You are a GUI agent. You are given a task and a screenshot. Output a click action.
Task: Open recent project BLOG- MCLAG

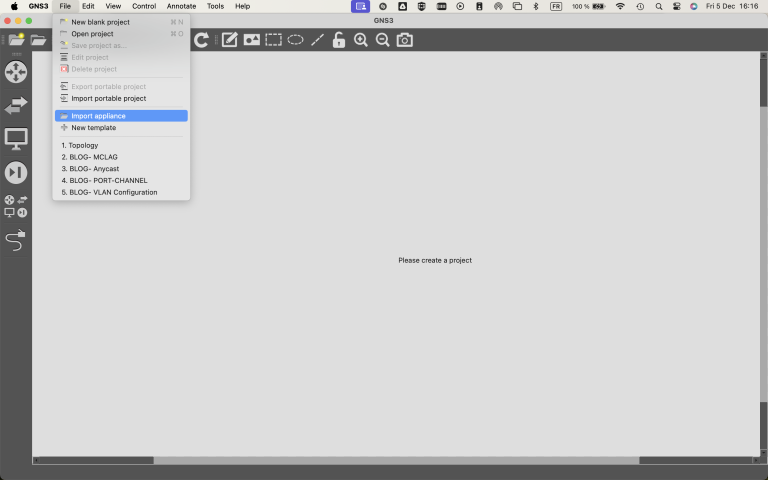(96, 157)
